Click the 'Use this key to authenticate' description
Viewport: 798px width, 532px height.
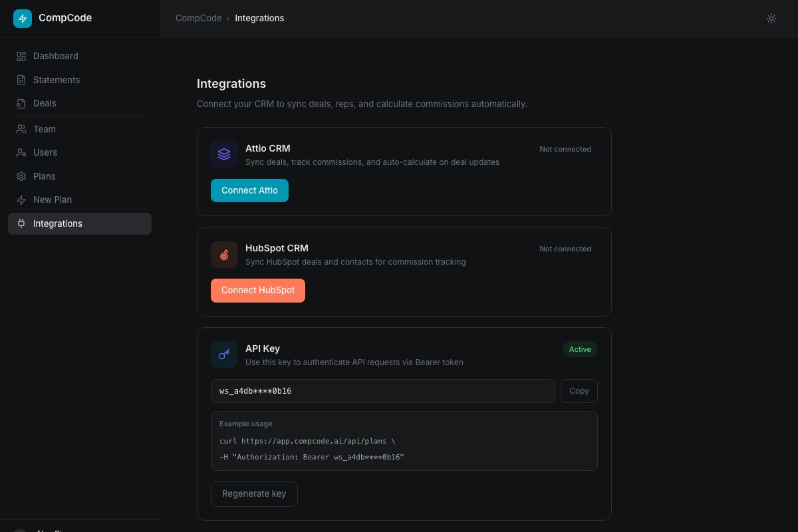354,362
